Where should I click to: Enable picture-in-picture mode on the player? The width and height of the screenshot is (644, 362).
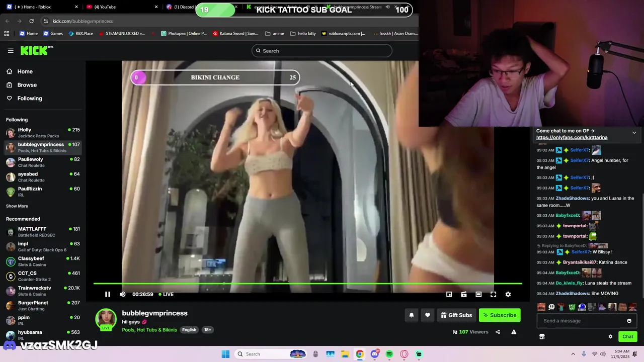pyautogui.click(x=449, y=294)
